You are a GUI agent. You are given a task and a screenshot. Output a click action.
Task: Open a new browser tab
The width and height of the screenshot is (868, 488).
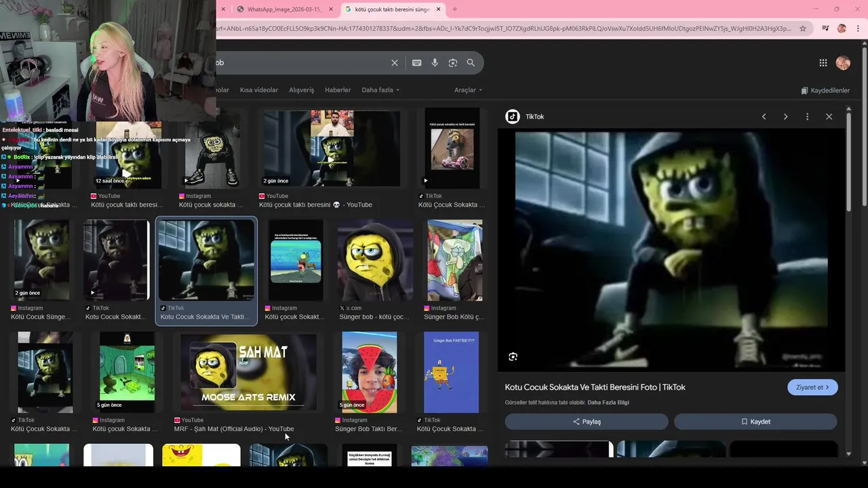coord(454,9)
